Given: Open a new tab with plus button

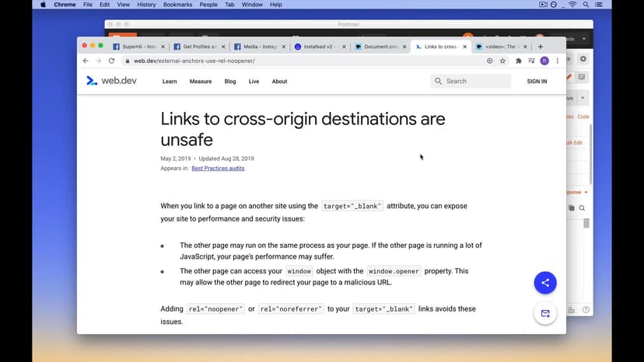Looking at the screenshot, I should (x=541, y=47).
